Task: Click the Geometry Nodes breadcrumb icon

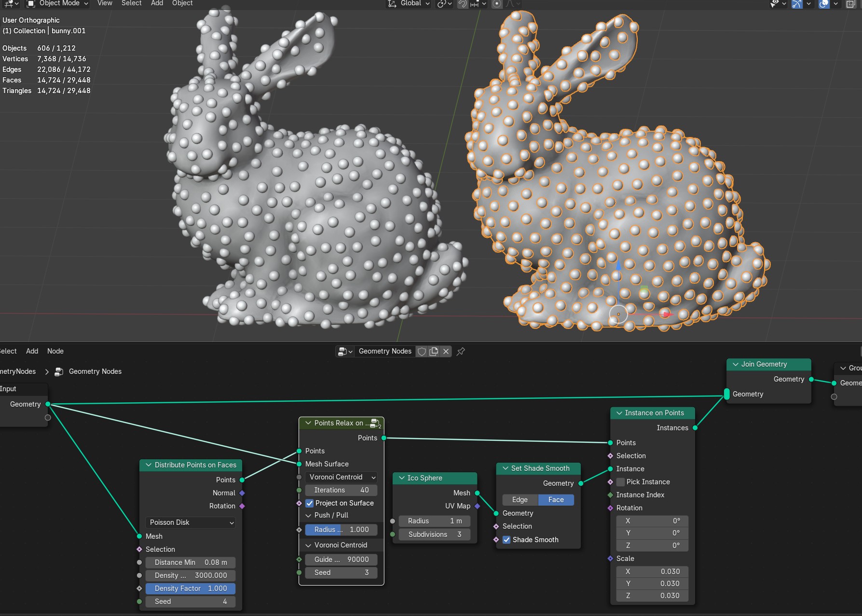Action: click(59, 371)
